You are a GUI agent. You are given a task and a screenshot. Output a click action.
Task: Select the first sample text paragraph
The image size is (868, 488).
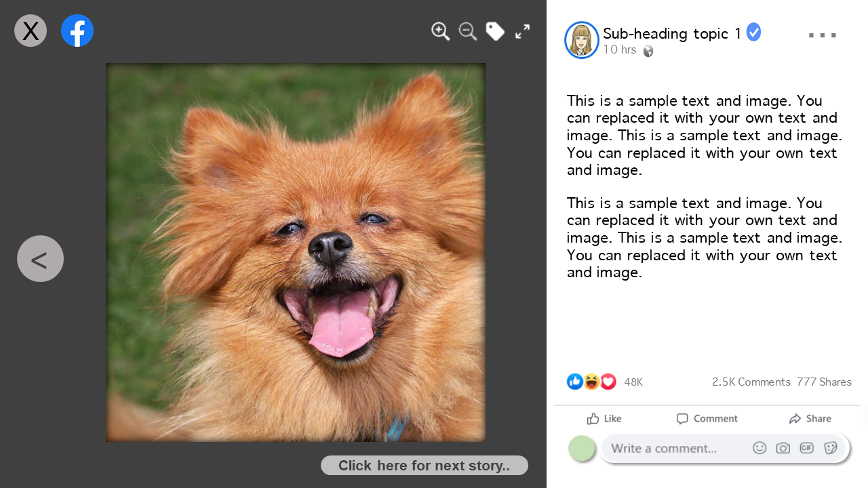coord(705,136)
